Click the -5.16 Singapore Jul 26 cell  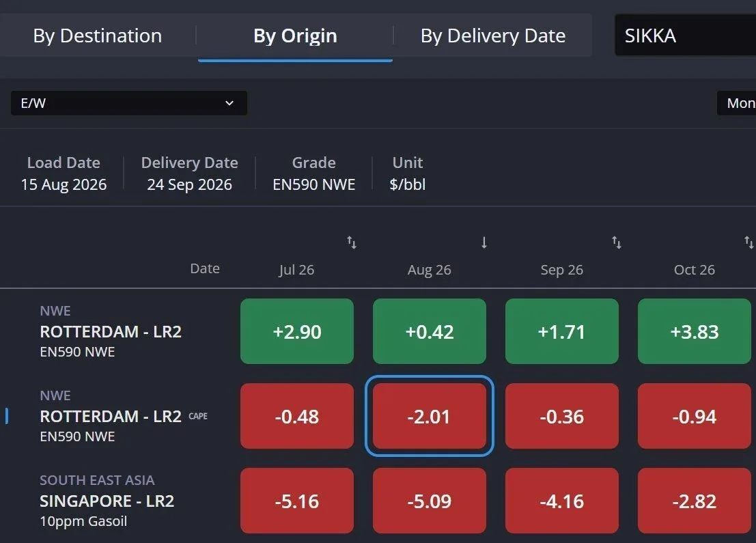pyautogui.click(x=297, y=501)
